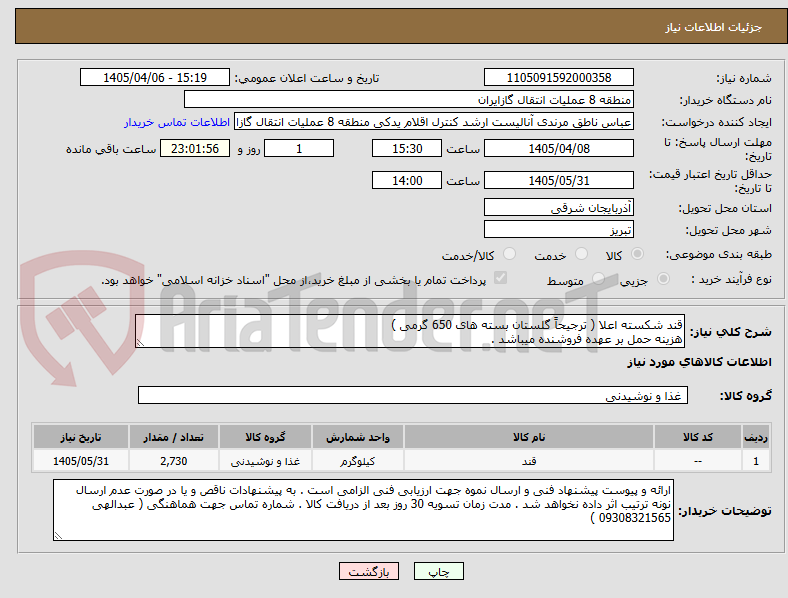Toggle the Islamic treasury payment checkbox

coord(501,278)
